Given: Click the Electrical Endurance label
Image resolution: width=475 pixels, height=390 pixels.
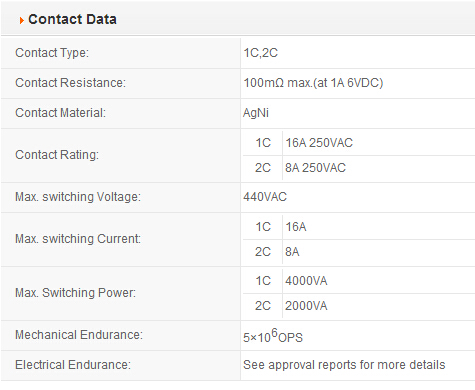Looking at the screenshot, I should click(x=73, y=365).
